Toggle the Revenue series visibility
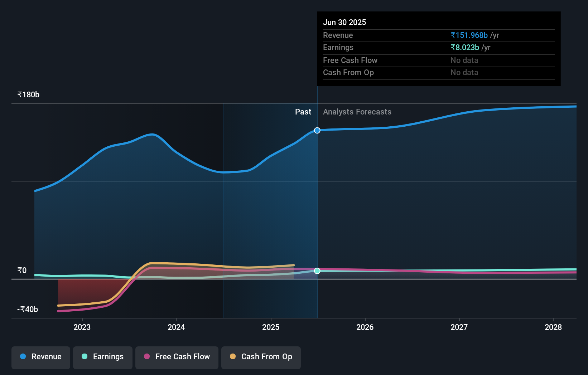Viewport: 588px width, 375px height. 40,357
